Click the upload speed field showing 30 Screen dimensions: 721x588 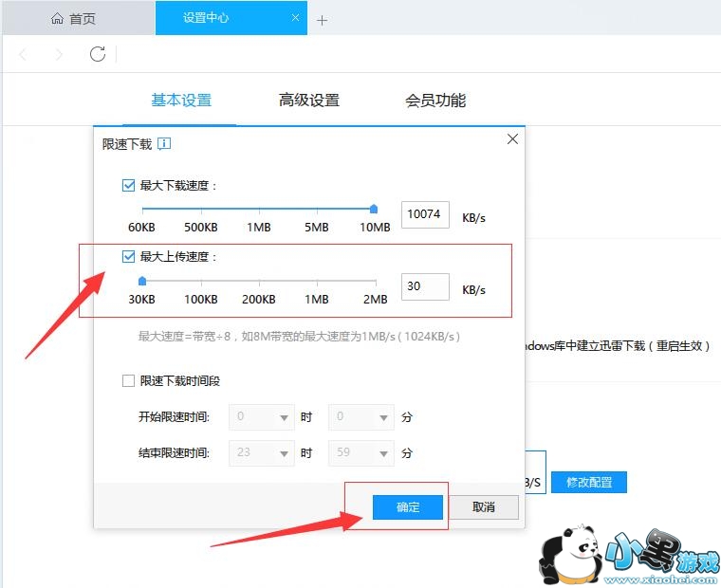(x=425, y=286)
